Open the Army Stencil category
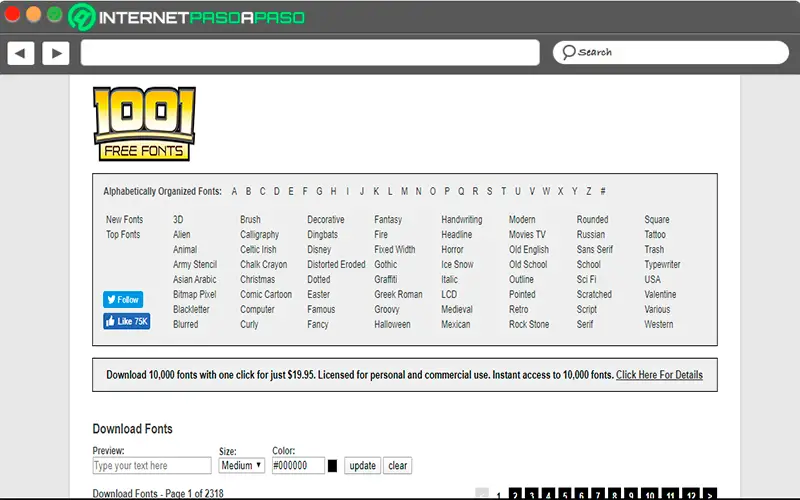The height and width of the screenshot is (500, 800). tap(195, 264)
